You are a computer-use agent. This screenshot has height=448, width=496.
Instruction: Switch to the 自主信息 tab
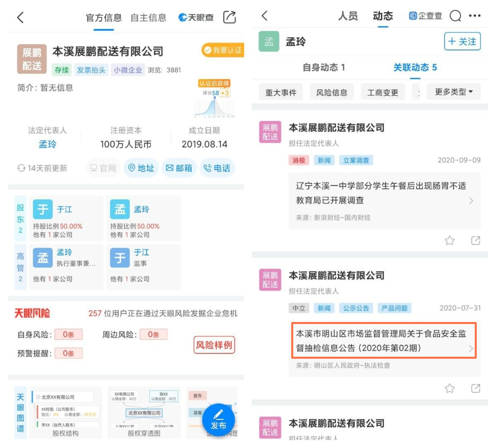point(149,18)
